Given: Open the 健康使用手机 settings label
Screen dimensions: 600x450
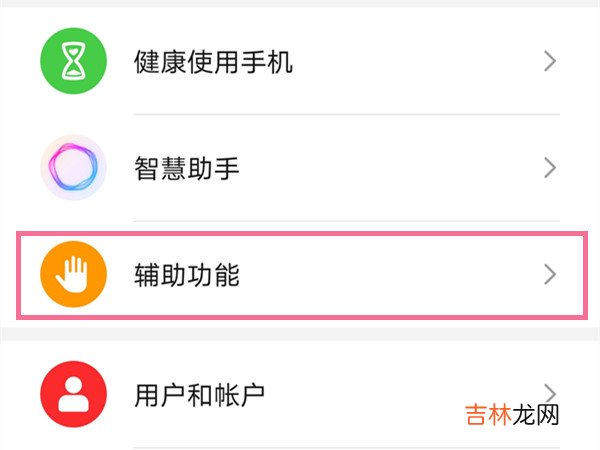Looking at the screenshot, I should (x=212, y=63).
